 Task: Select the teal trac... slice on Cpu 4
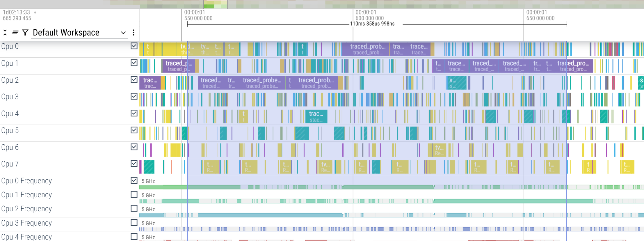[316, 116]
